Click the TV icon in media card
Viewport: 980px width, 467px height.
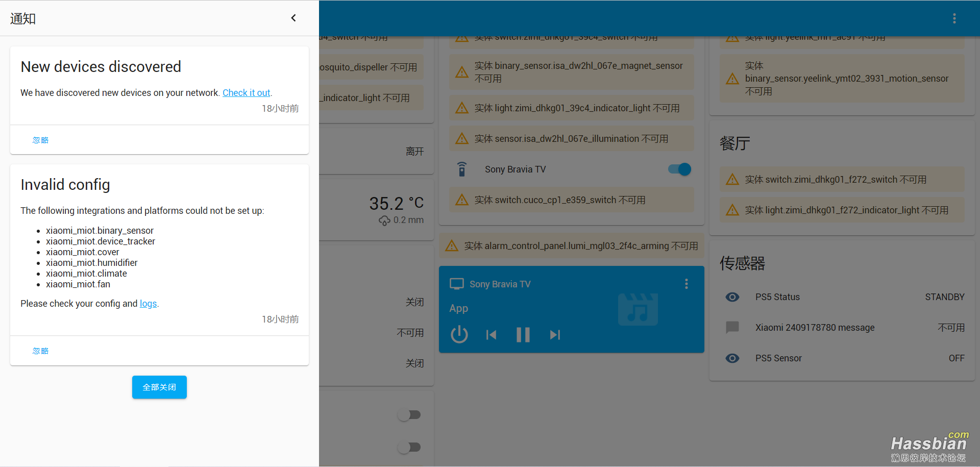457,284
